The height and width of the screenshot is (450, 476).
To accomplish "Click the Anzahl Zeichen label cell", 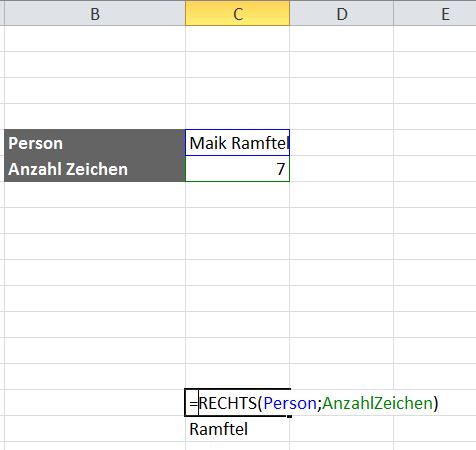I will 95,169.
